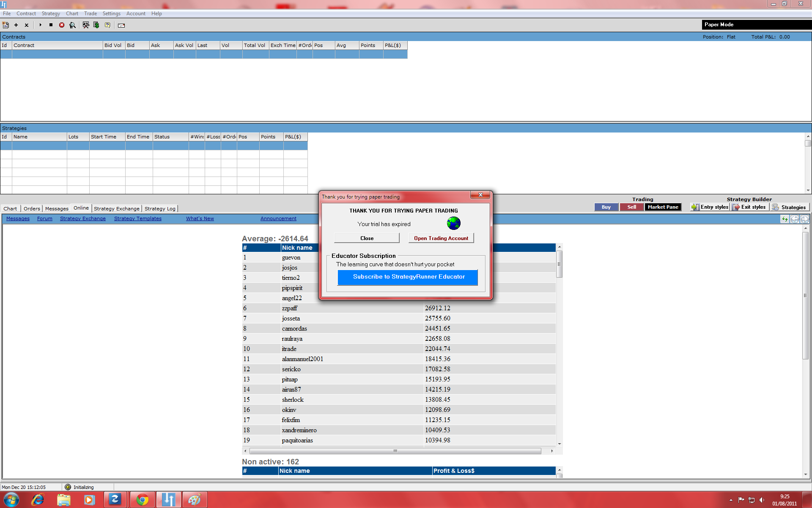The image size is (812, 508).
Task: Click the red circle cancel icon
Action: (62, 25)
